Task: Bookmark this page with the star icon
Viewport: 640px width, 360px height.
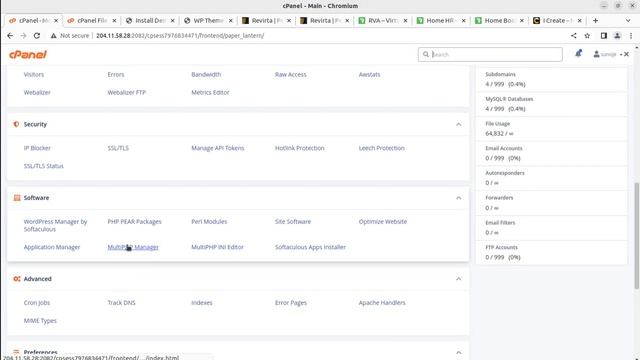Action: [587, 36]
